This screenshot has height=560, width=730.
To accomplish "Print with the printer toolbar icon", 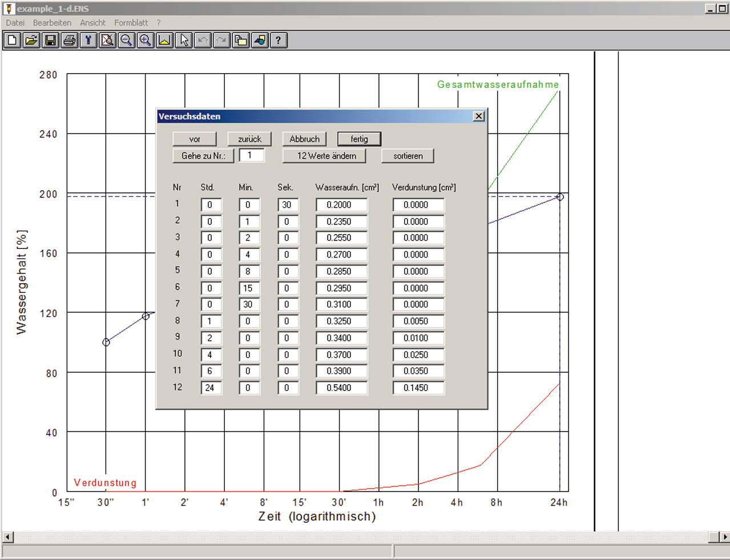I will click(x=70, y=41).
